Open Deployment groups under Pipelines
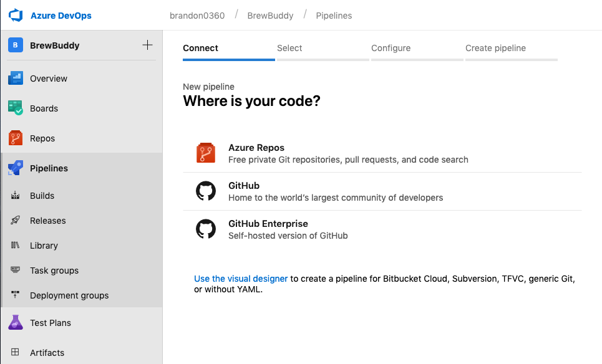This screenshot has height=364, width=602. click(x=69, y=295)
